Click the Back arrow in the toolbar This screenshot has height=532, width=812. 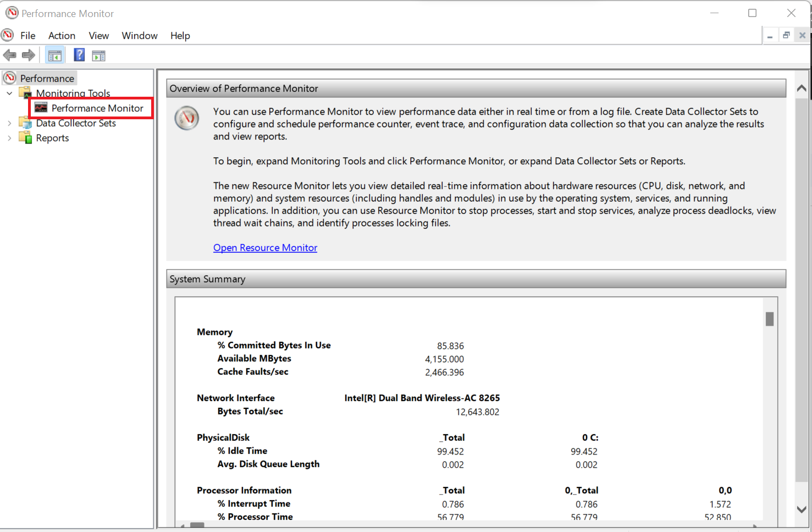pyautogui.click(x=9, y=56)
